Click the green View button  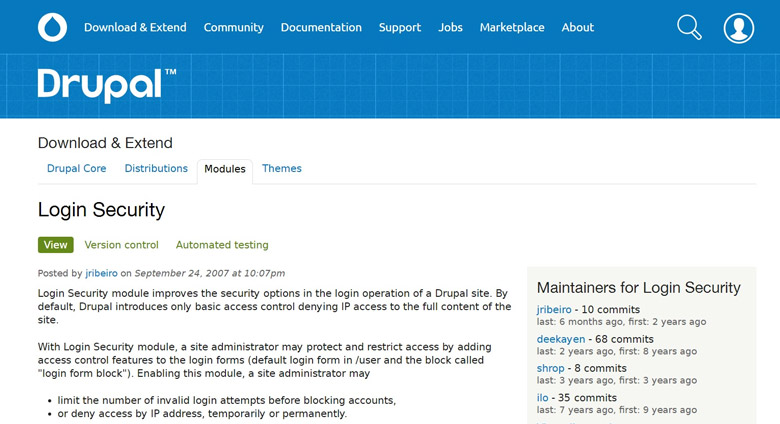[56, 245]
